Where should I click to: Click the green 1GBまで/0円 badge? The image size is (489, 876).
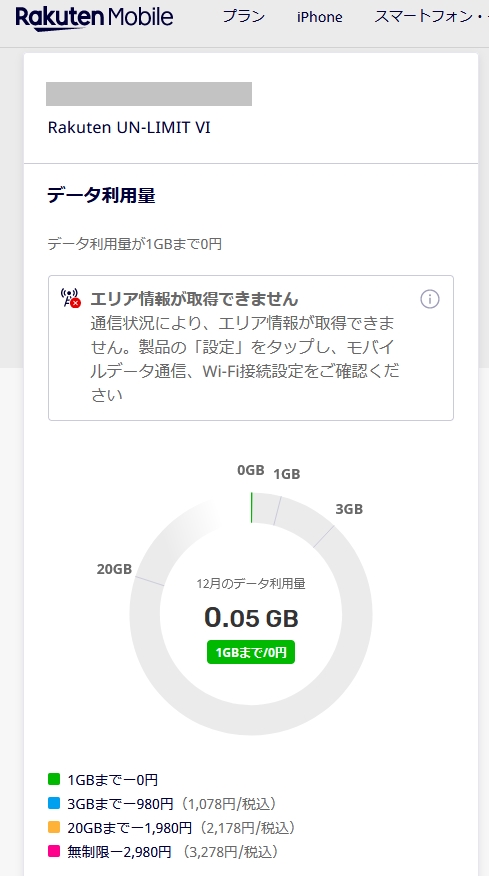pos(251,652)
